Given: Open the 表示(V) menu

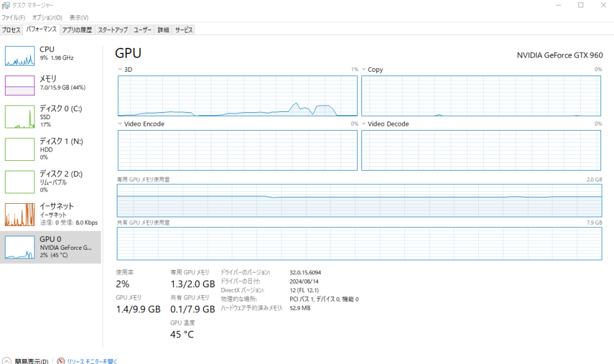Looking at the screenshot, I should tap(79, 18).
